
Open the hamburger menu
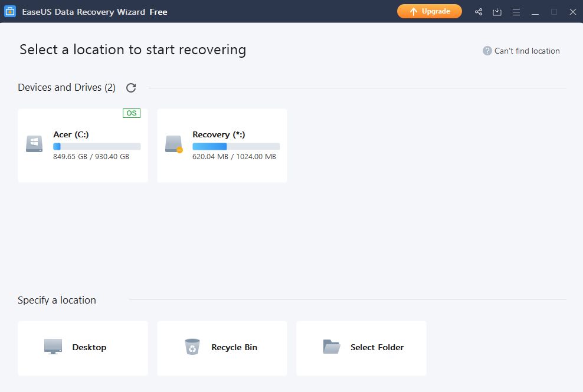point(516,12)
